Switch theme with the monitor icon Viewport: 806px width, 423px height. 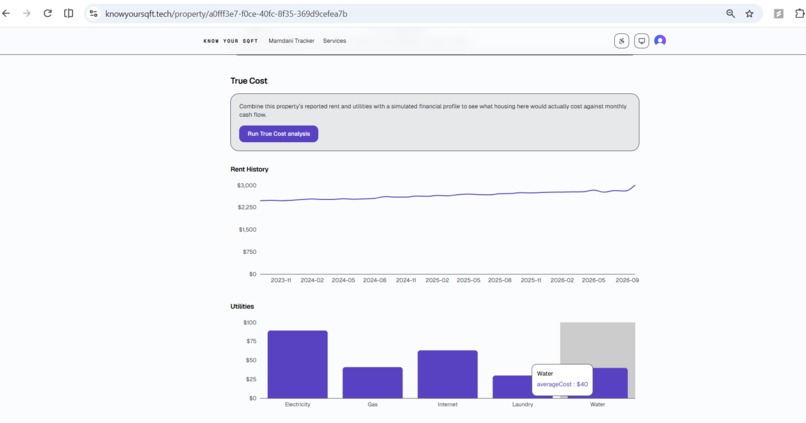(642, 41)
